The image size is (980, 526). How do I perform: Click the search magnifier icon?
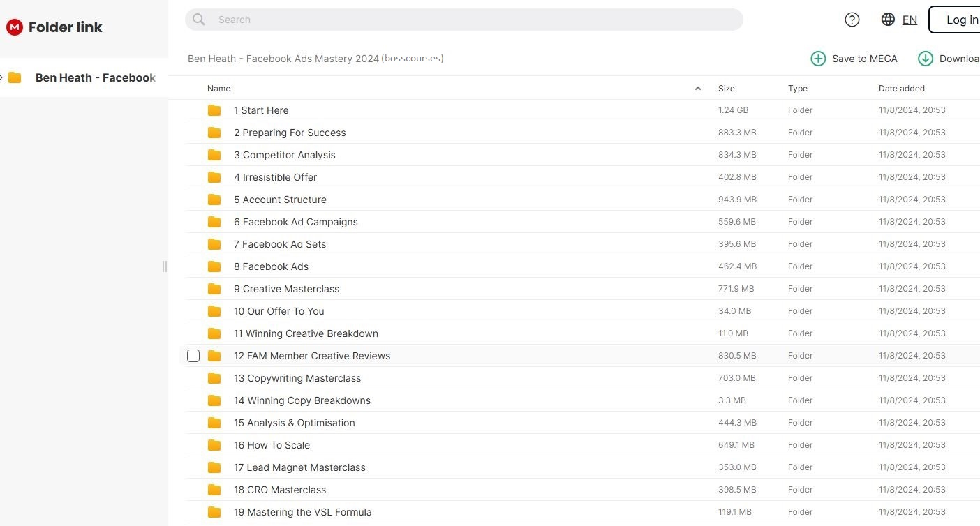[199, 20]
